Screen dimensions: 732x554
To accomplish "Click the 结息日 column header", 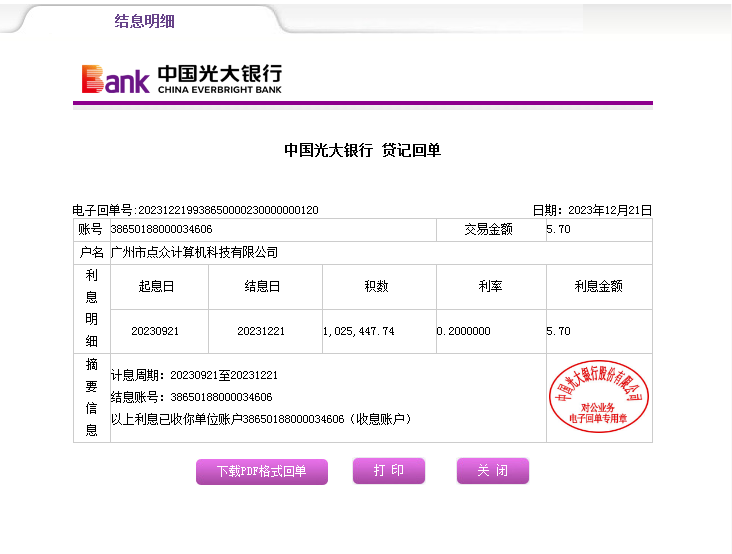I will tap(262, 286).
